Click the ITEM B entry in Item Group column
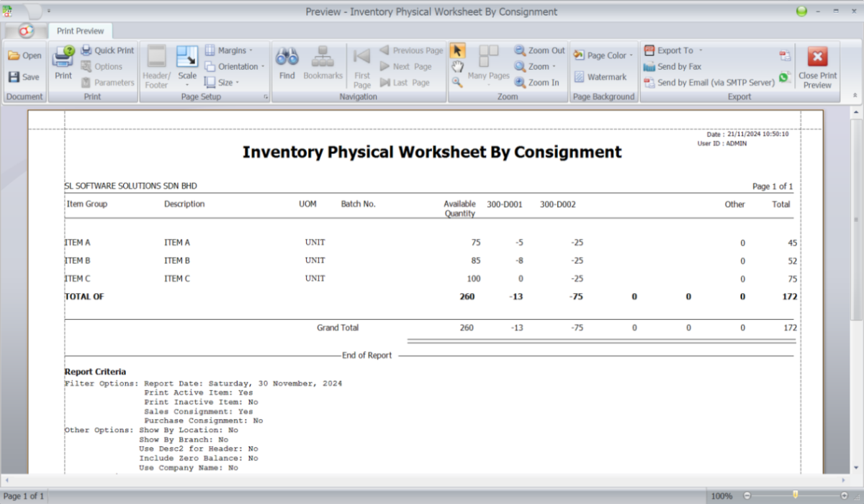The width and height of the screenshot is (864, 504). [78, 261]
